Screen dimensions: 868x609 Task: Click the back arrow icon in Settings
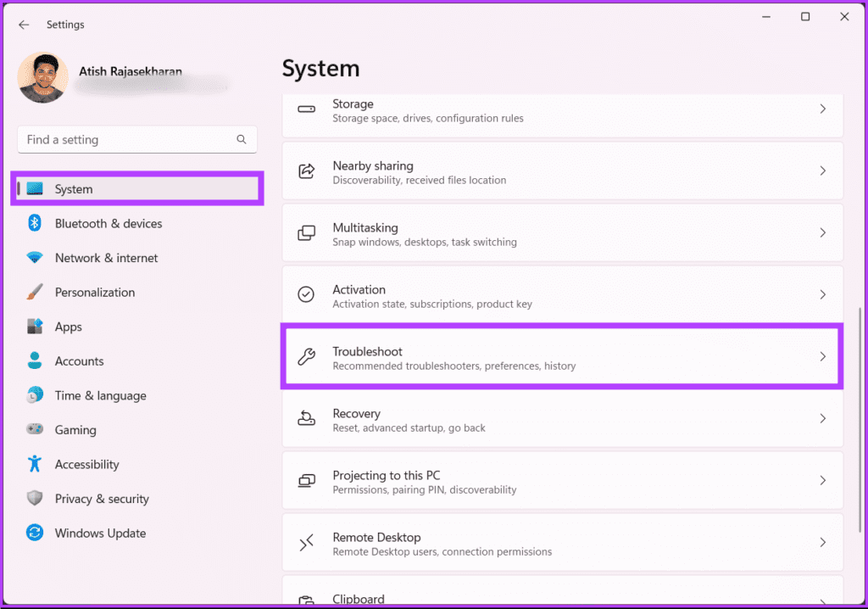tap(23, 25)
